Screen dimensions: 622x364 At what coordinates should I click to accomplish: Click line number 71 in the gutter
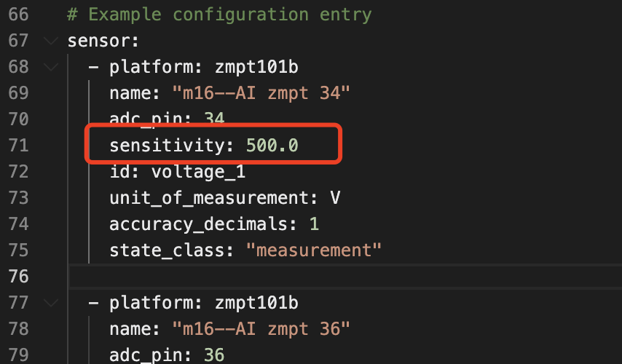19,146
